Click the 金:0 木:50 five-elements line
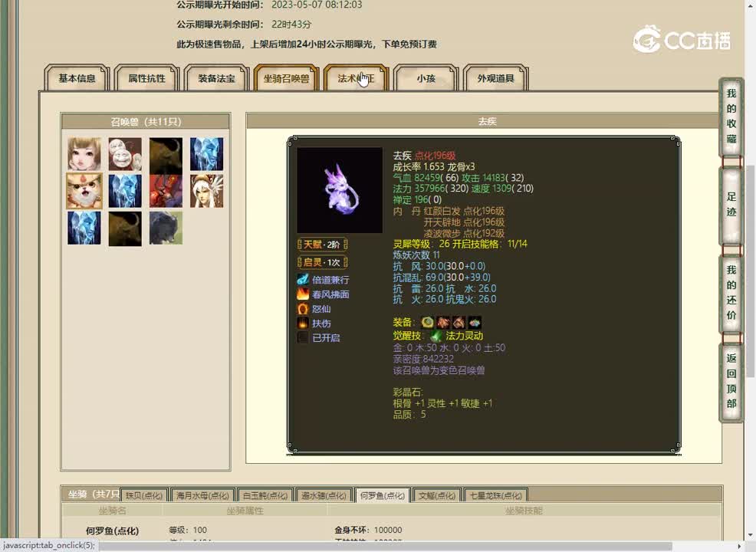The height and width of the screenshot is (552, 756). pyautogui.click(x=449, y=347)
